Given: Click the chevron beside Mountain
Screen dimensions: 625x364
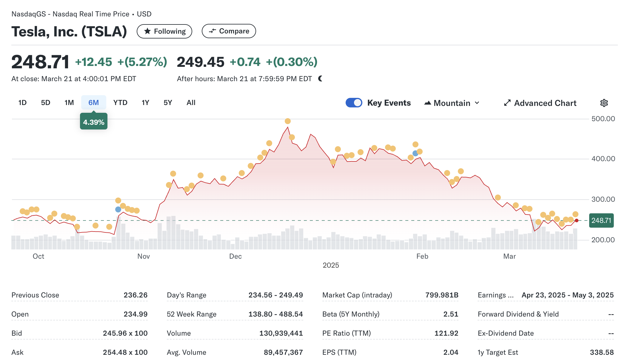Looking at the screenshot, I should coord(477,103).
